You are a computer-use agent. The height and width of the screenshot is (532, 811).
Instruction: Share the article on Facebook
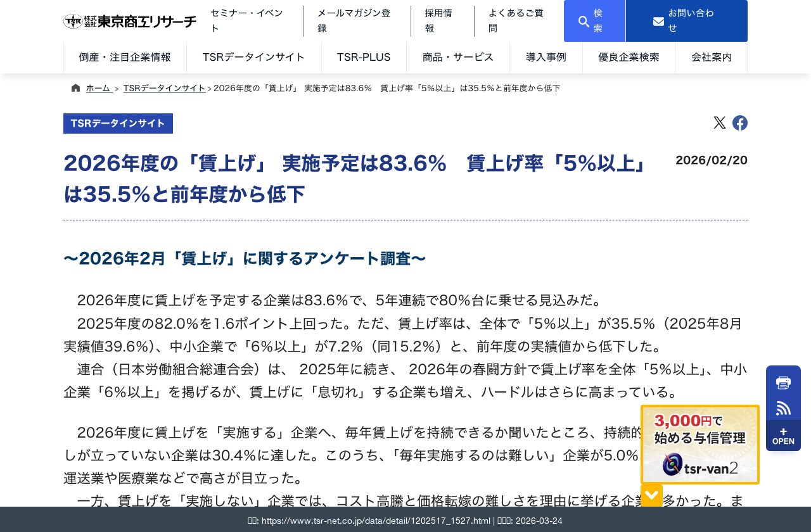coord(739,123)
